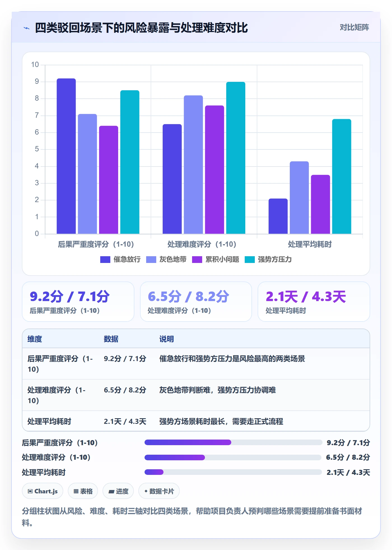Click the 累积小问题 bar in 处理难度评分 group
The height and width of the screenshot is (550, 392).
[x=214, y=170]
